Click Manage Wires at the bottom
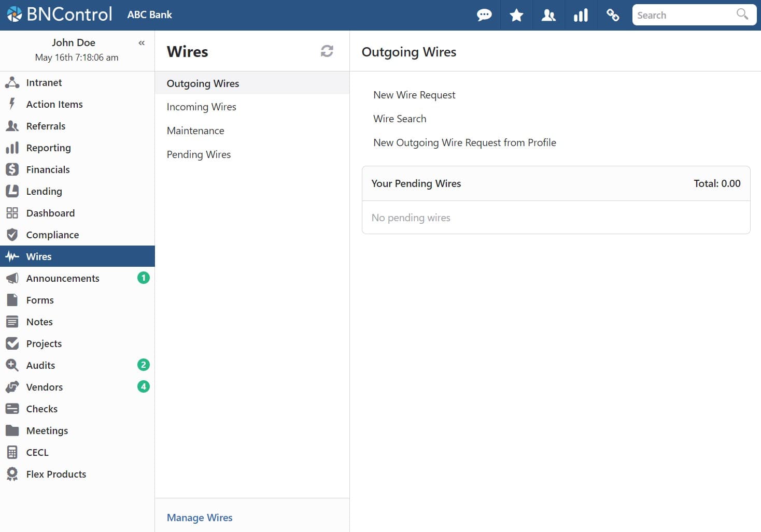761x532 pixels. [200, 517]
